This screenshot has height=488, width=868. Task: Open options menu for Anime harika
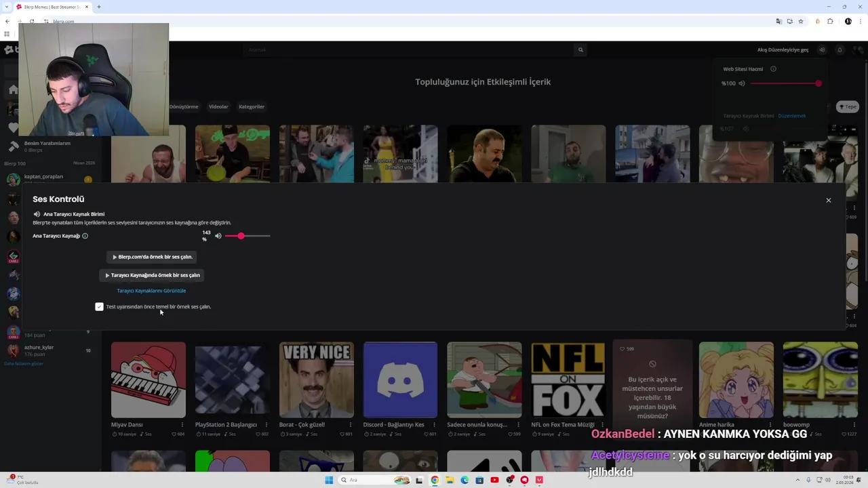click(770, 425)
